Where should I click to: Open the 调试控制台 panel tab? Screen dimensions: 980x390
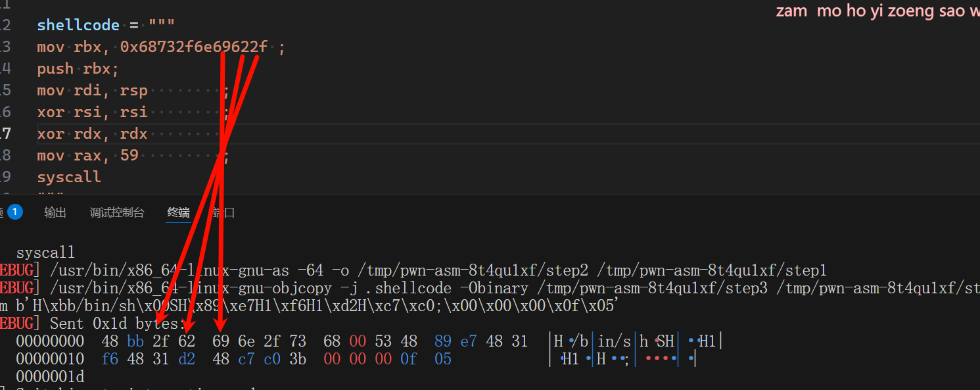pos(117,212)
